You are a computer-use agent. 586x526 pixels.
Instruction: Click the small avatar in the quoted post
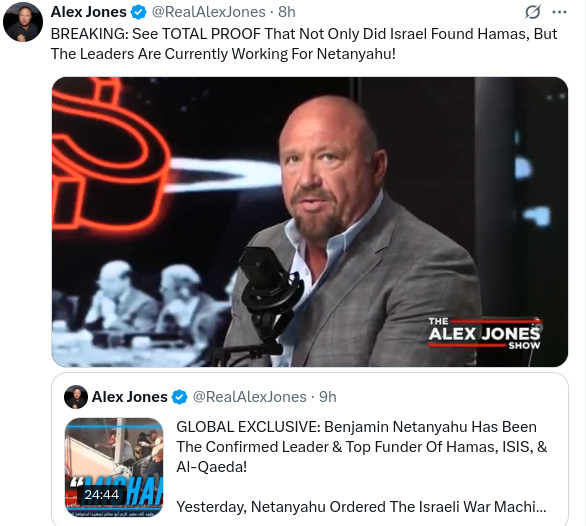pos(76,397)
